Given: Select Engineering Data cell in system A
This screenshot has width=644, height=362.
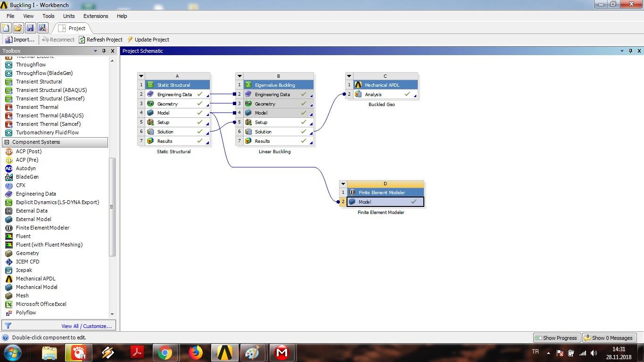Looking at the screenshot, I should 177,94.
